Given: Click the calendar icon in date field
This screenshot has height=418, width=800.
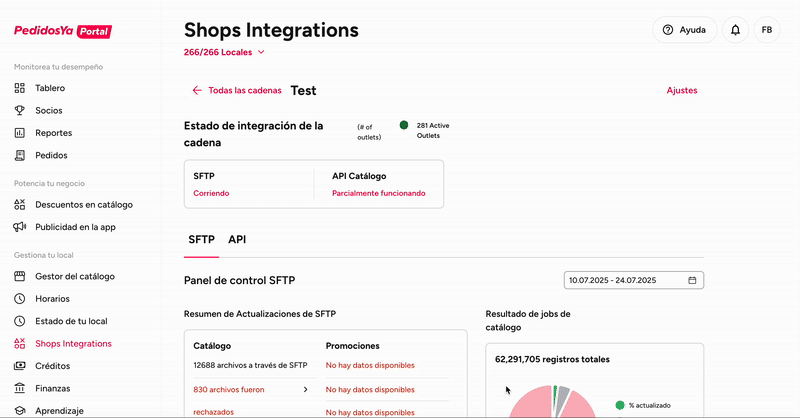Looking at the screenshot, I should tap(692, 280).
